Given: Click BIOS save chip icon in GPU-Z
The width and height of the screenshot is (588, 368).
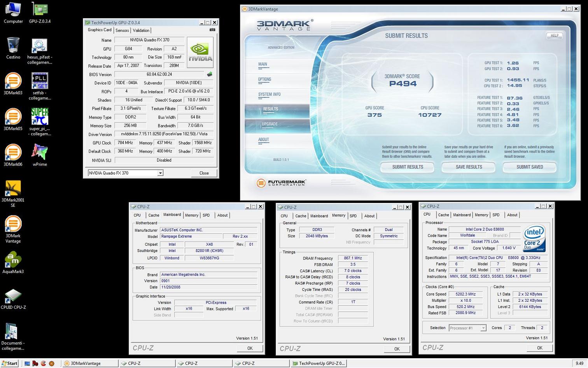Looking at the screenshot, I should click(210, 74).
